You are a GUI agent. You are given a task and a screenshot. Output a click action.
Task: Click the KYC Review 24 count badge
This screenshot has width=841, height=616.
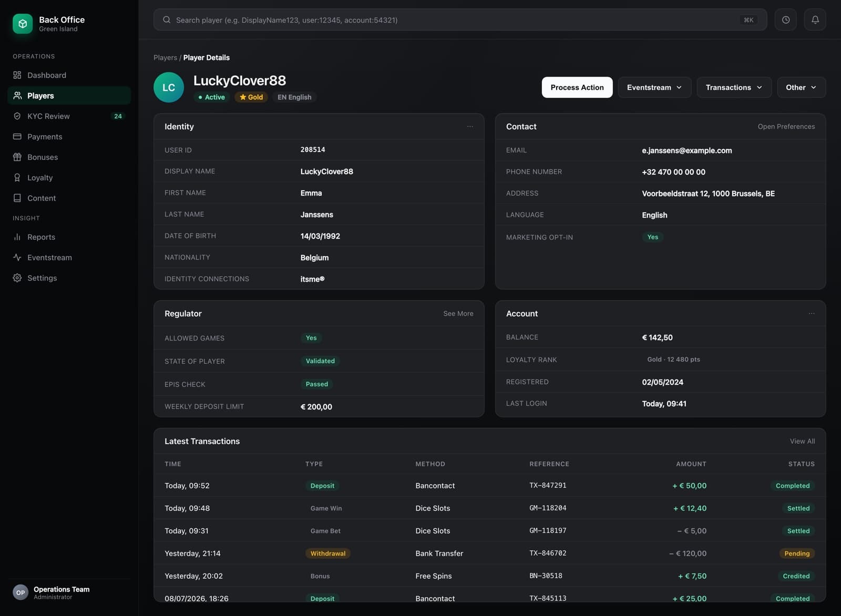(x=118, y=116)
